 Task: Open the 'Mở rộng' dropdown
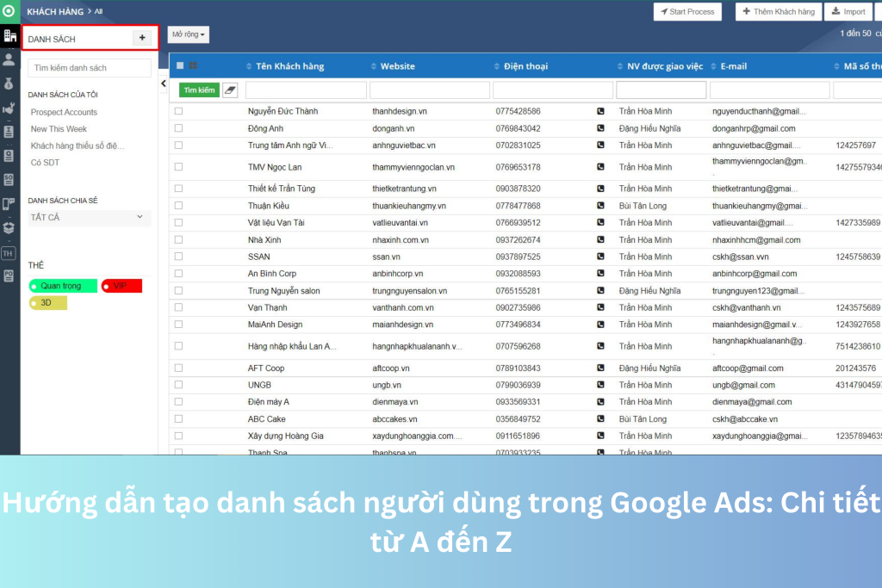(x=189, y=34)
